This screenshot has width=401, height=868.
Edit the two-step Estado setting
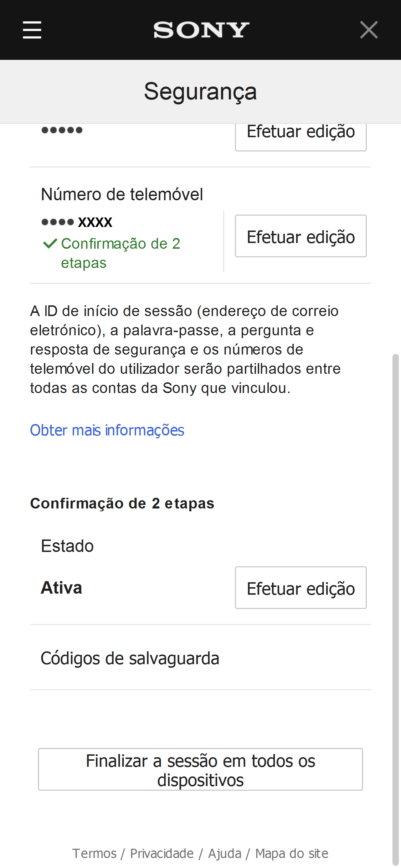click(x=300, y=588)
